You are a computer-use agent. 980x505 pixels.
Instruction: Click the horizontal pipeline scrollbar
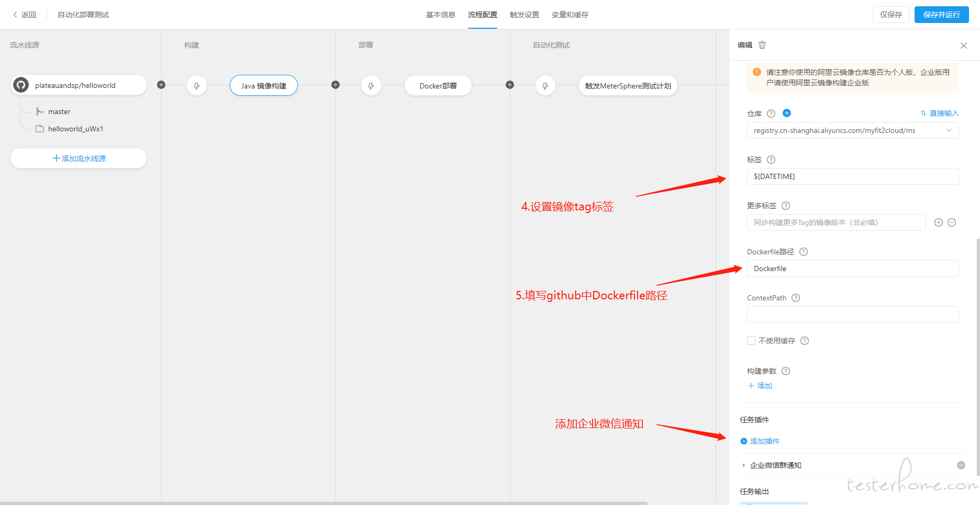point(324,503)
